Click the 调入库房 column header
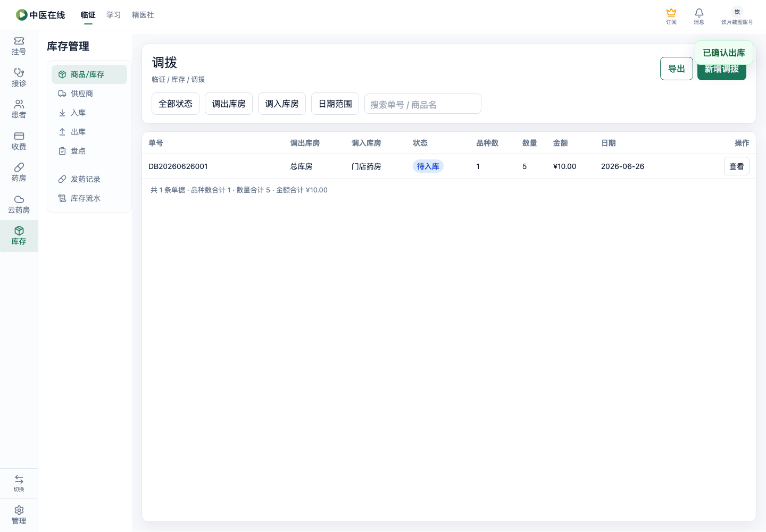Image resolution: width=766 pixels, height=532 pixels. click(x=367, y=143)
